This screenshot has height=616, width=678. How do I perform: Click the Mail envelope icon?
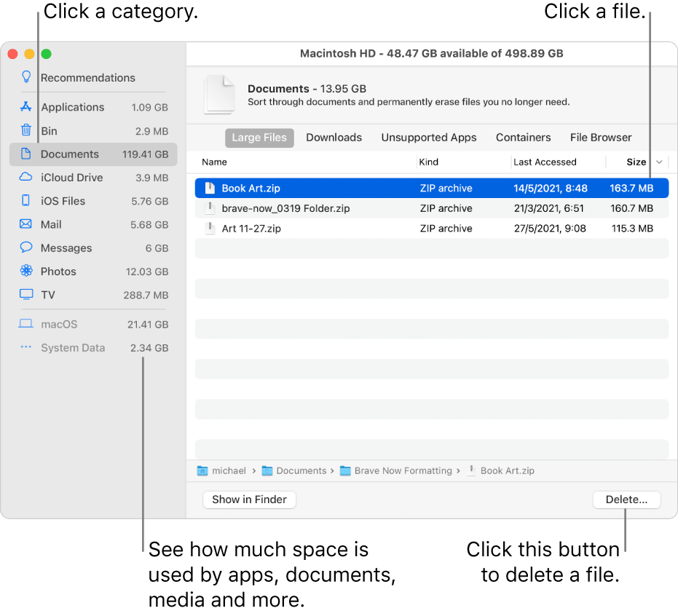[x=25, y=224]
